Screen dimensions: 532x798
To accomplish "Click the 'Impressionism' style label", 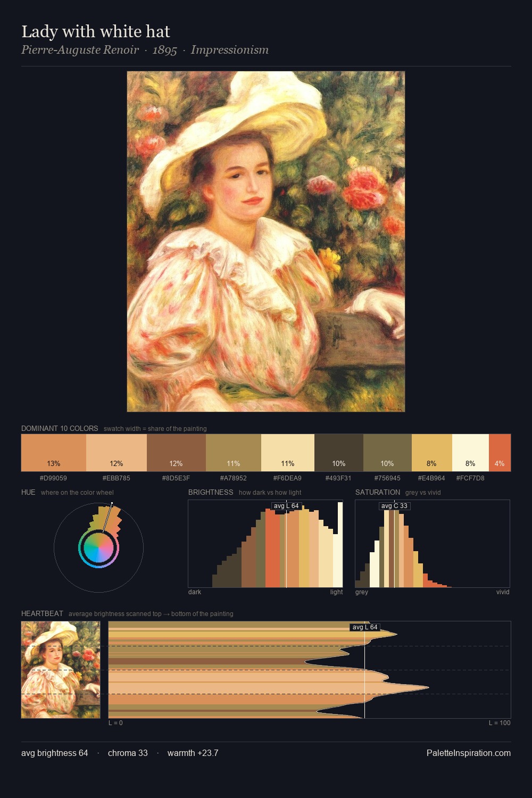I will [230, 50].
